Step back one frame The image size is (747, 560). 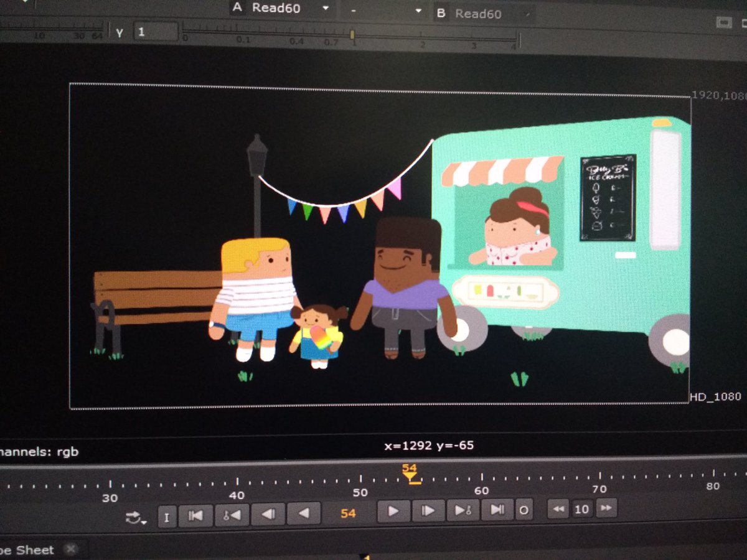268,513
